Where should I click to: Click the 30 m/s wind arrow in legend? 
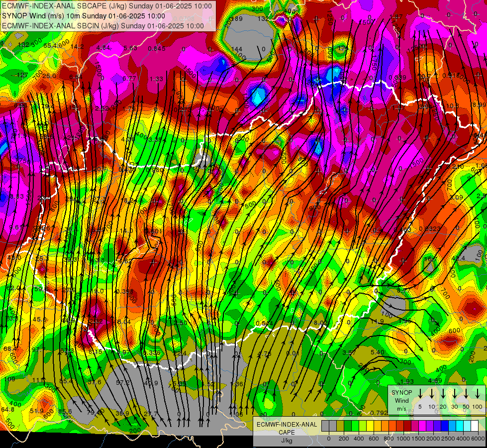coord(454,393)
